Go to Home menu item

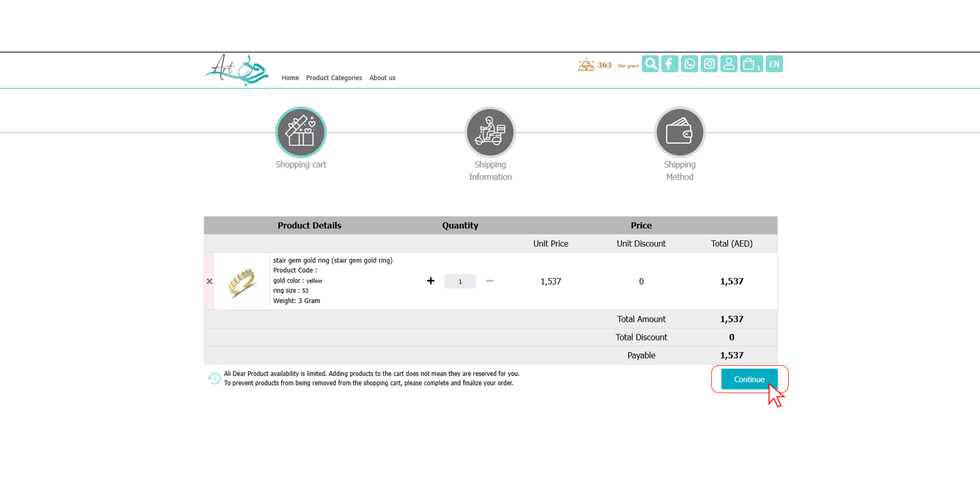(290, 78)
